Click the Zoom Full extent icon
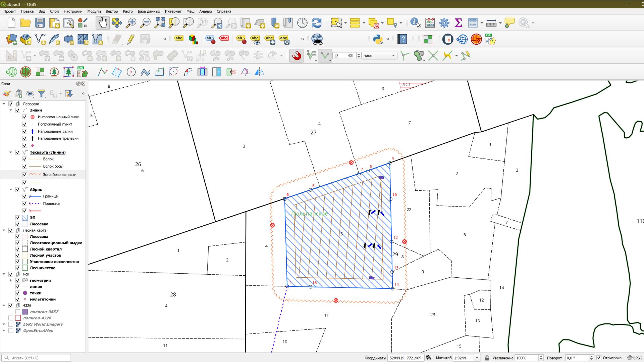The width and height of the screenshot is (644, 362). pyautogui.click(x=160, y=23)
